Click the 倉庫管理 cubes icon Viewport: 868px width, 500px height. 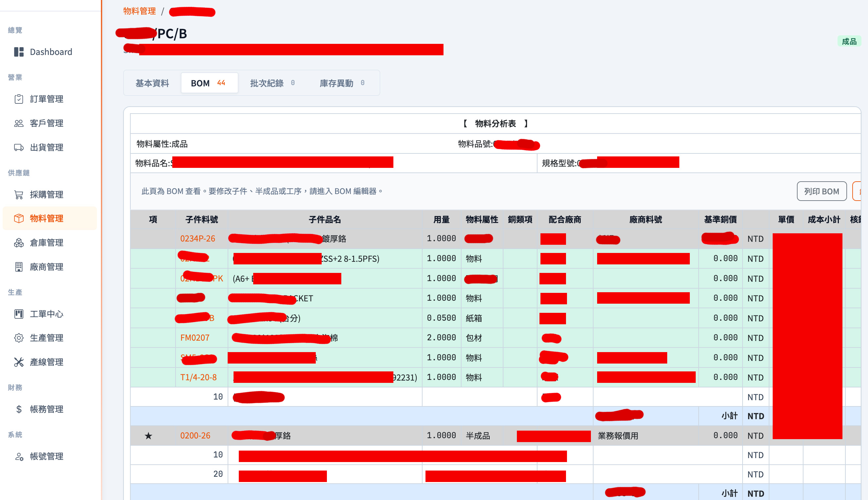19,242
